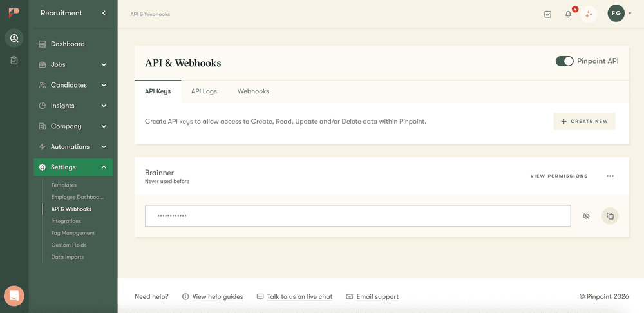Open Tag Management settings item
The height and width of the screenshot is (313, 644).
coord(73,233)
